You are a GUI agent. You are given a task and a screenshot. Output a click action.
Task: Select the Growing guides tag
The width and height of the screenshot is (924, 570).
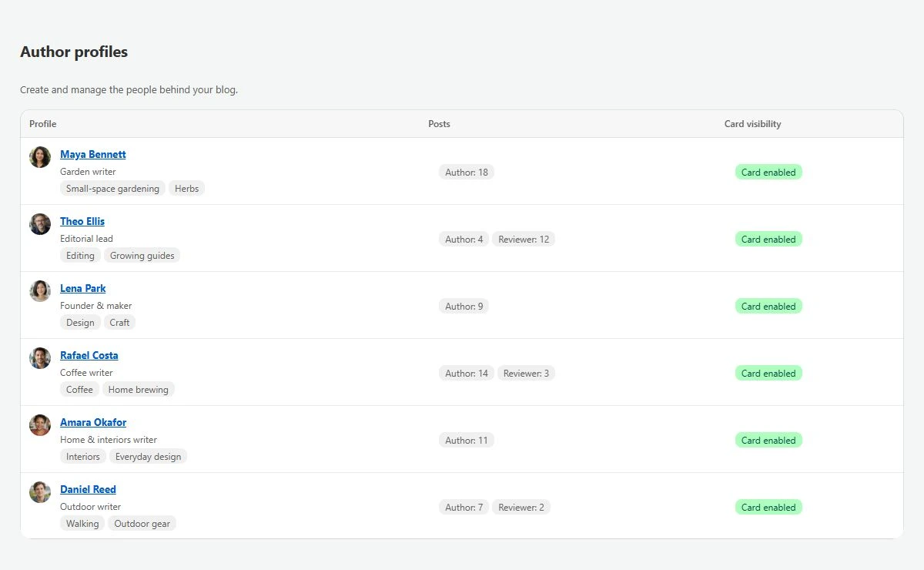point(142,256)
